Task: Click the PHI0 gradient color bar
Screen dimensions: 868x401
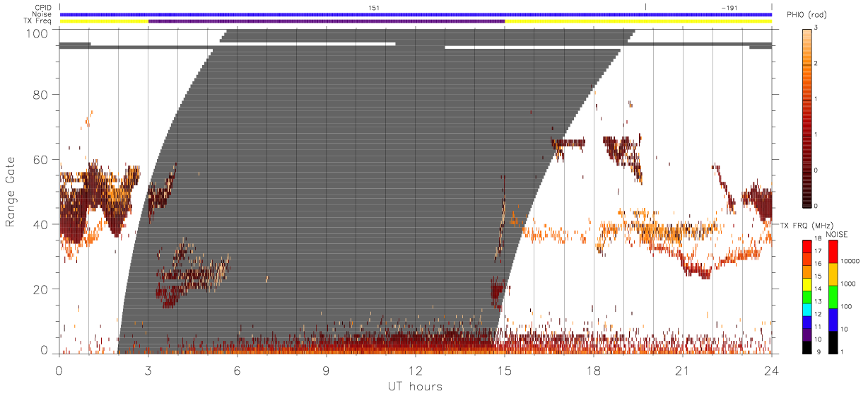Action: pos(807,118)
